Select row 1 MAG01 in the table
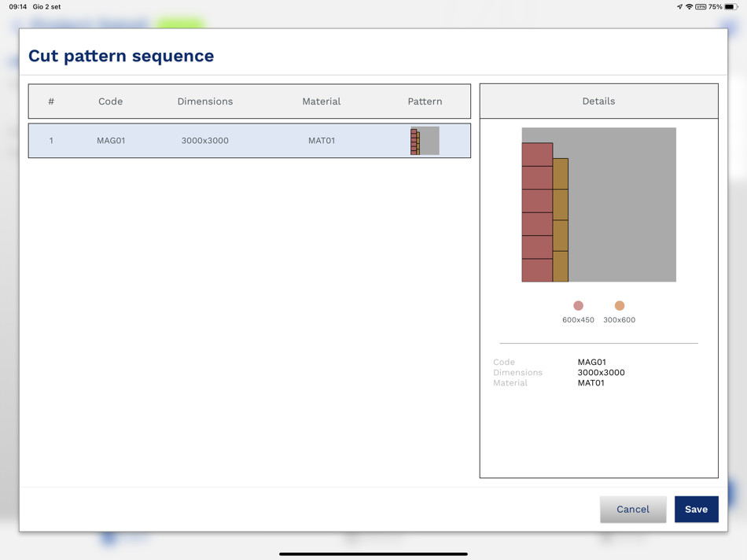 click(x=249, y=141)
